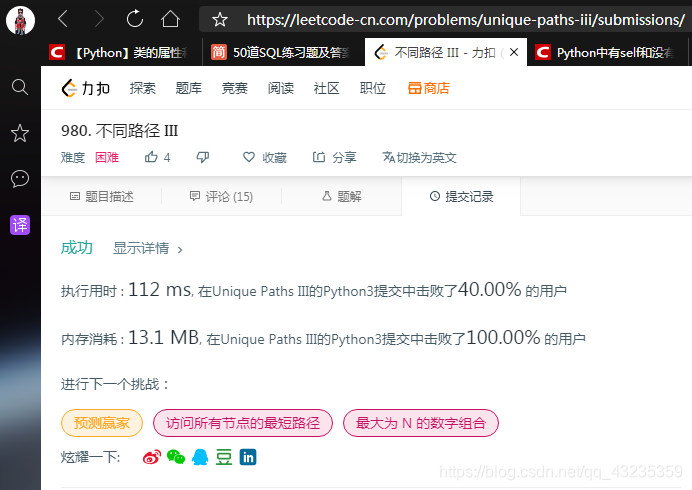
Task: Share result on QQ penguin icon
Action: [200, 457]
